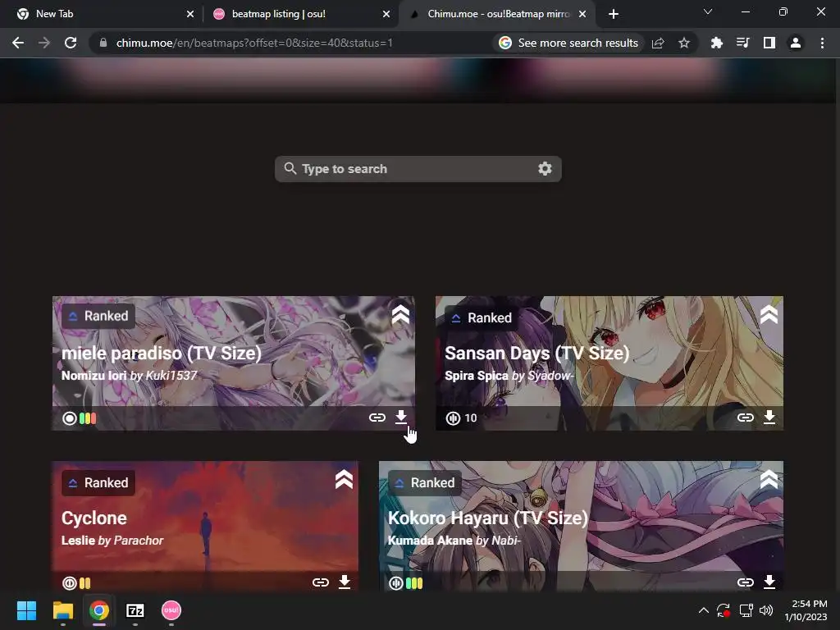Open Chrome extensions puzzle icon
Viewport: 840px width, 630px height.
(x=716, y=43)
